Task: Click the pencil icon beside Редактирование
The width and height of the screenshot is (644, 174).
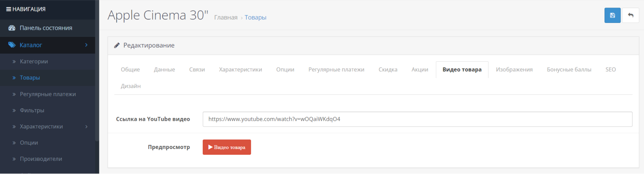Action: tap(117, 46)
